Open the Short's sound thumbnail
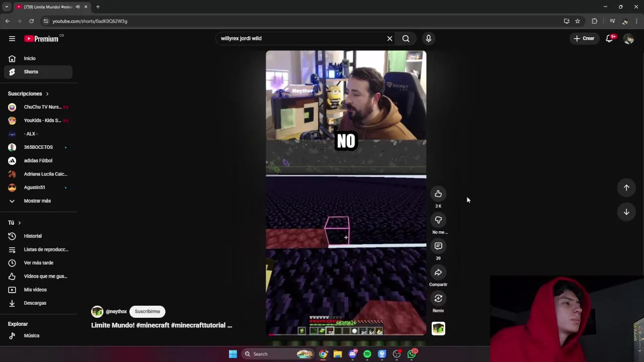This screenshot has height=362, width=644. 438,329
